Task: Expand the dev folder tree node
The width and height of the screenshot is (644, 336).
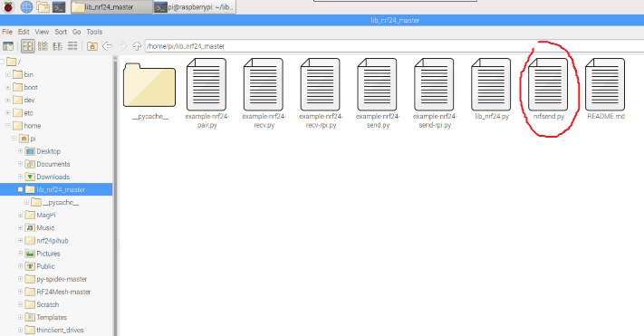Action: coord(7,100)
